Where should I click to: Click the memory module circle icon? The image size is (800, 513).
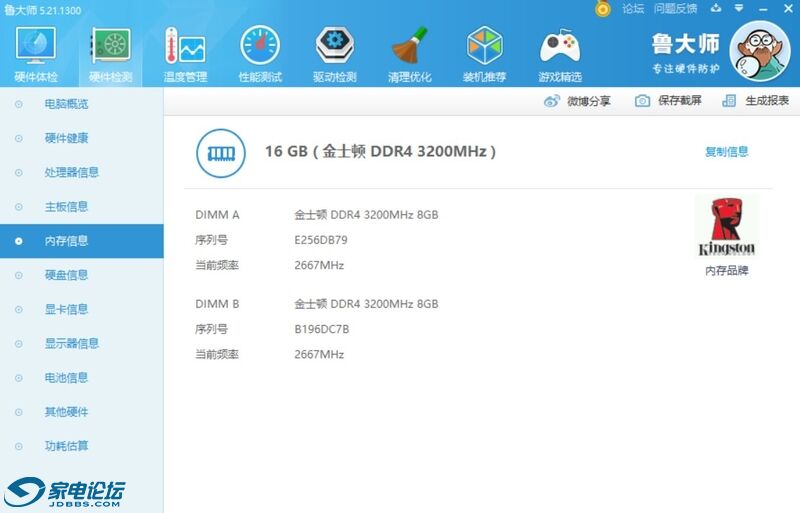[221, 153]
